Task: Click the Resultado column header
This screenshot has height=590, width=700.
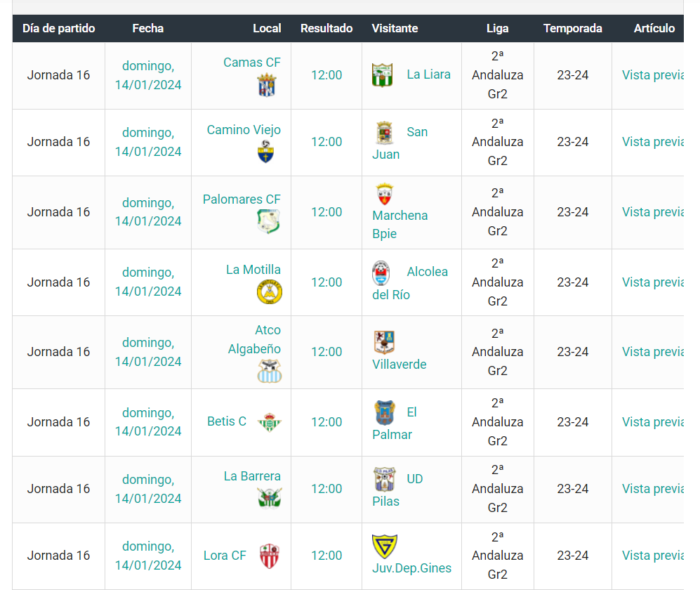Action: click(x=326, y=28)
